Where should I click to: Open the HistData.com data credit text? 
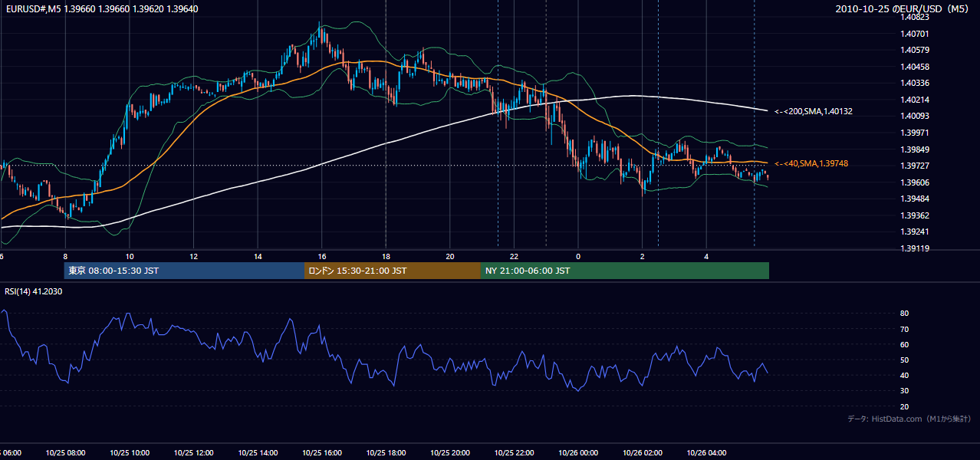[909, 419]
